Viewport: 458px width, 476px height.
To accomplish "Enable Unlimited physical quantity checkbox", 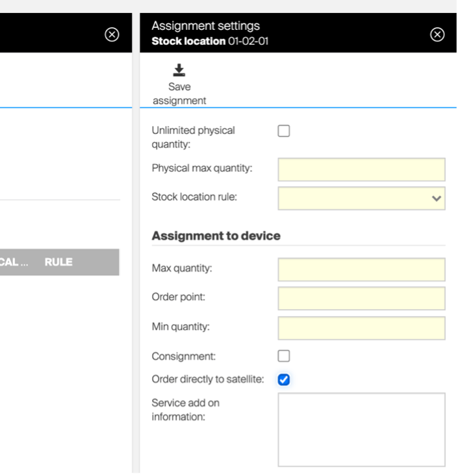I will [x=284, y=131].
